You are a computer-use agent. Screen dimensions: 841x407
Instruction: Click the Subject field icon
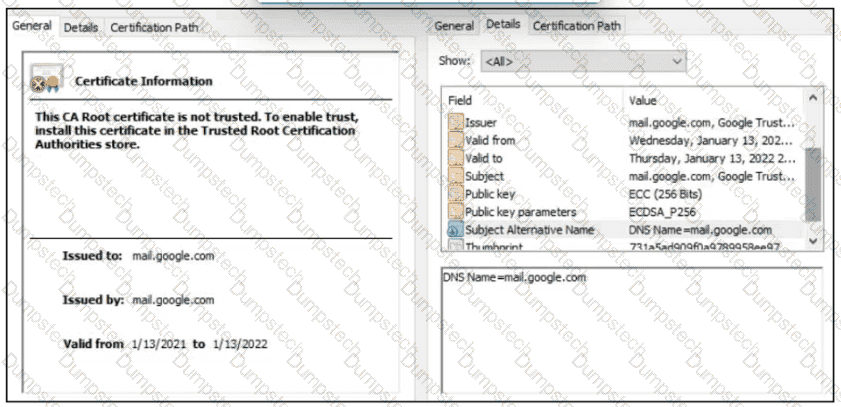pyautogui.click(x=456, y=177)
